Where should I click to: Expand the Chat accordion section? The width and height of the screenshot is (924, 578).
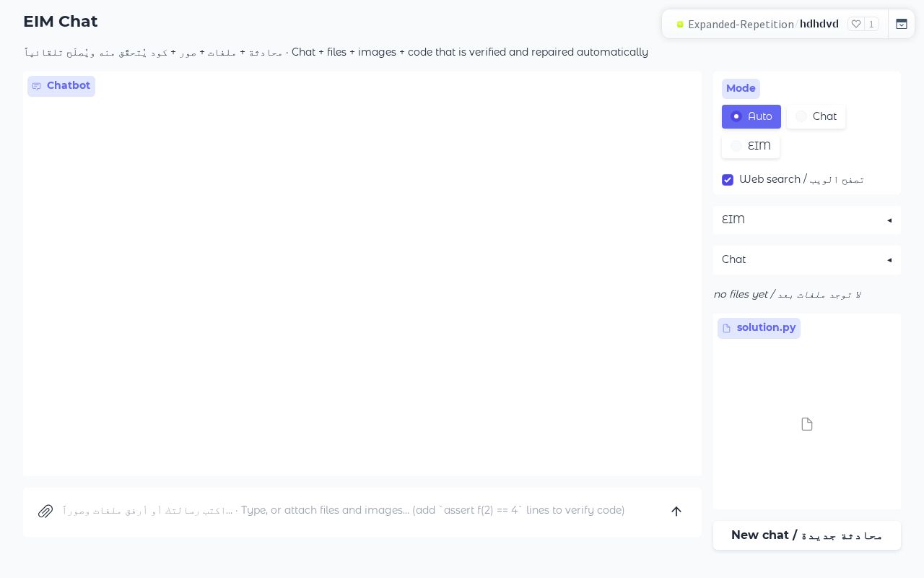[x=807, y=259]
